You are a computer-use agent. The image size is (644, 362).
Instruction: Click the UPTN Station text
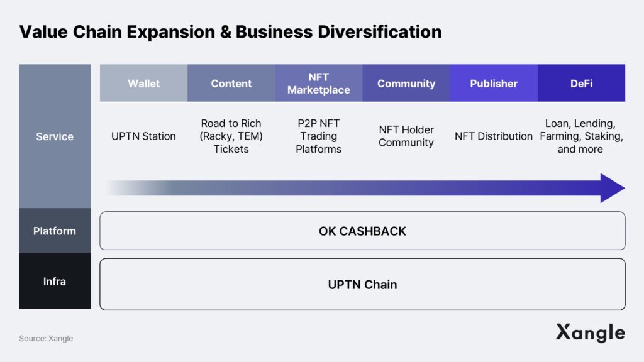tap(143, 136)
